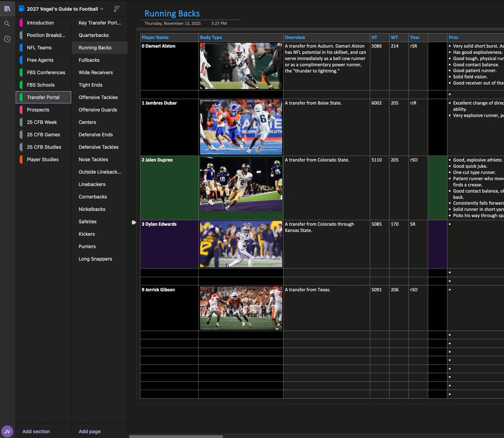
Task: Open the Quarterbacks page
Action: click(x=100, y=35)
